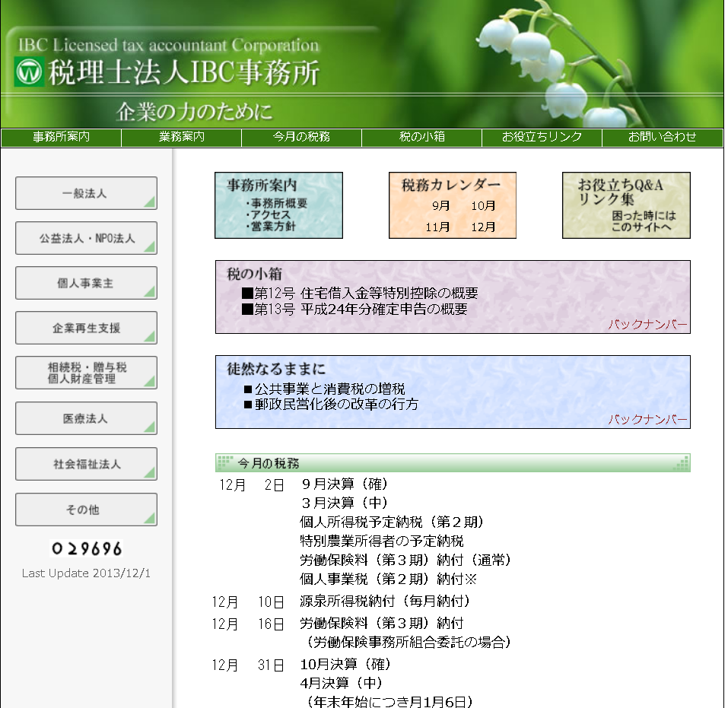728x708 pixels.
Task: Open お役立ちリンク navigation item
Action: pyautogui.click(x=542, y=138)
